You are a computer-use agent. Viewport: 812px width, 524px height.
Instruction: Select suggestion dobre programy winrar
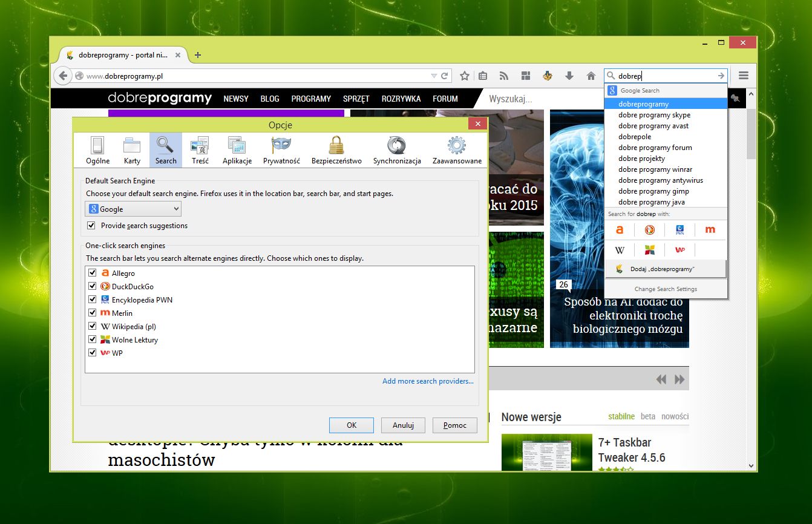coord(666,169)
